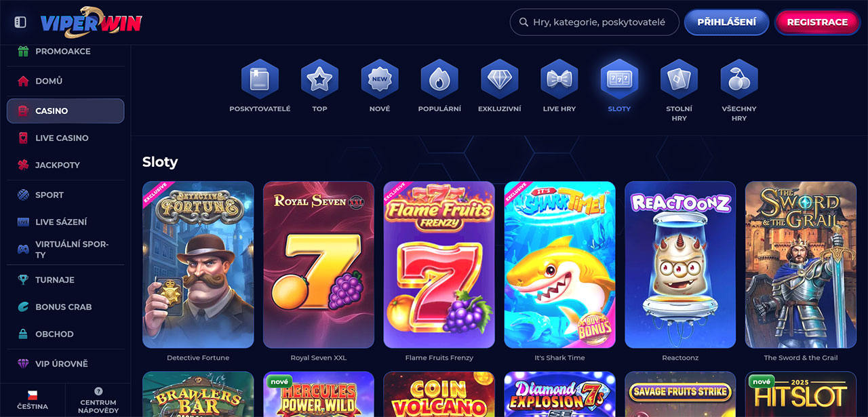Select the TOP star category icon

tap(319, 79)
